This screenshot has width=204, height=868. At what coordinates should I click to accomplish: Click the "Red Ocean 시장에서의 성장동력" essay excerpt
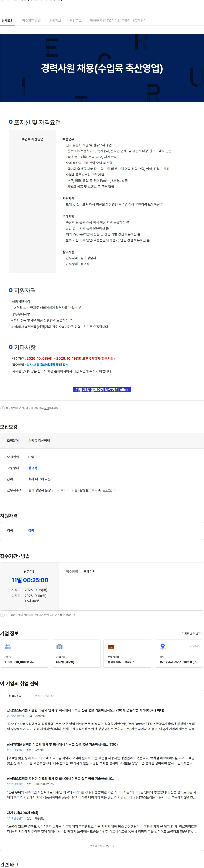(x=102, y=726)
